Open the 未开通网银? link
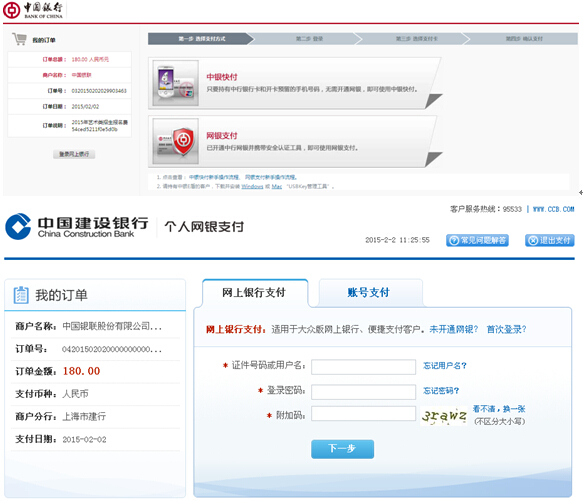The height and width of the screenshot is (501, 583). click(454, 330)
